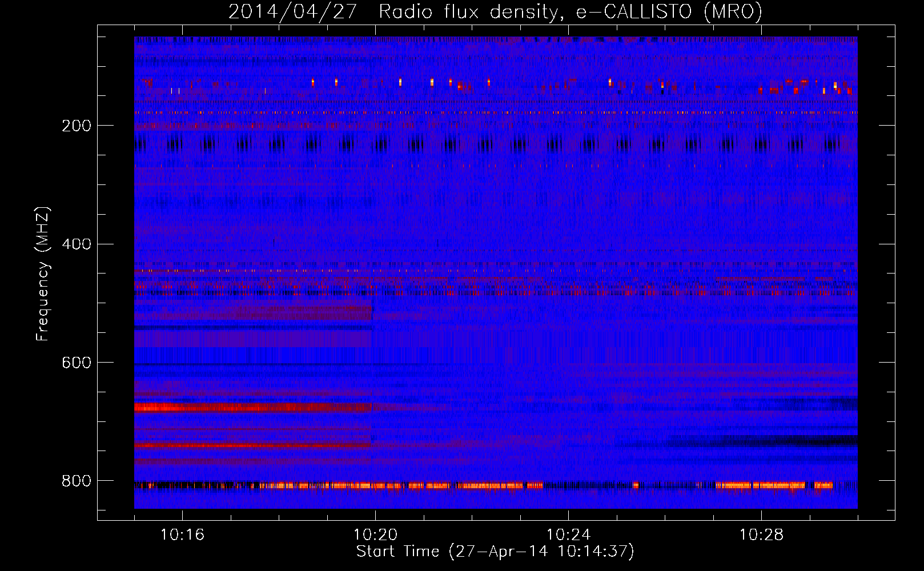Click the 10:20 time tick label
Viewport: 924px width, 571px height.
376,535
